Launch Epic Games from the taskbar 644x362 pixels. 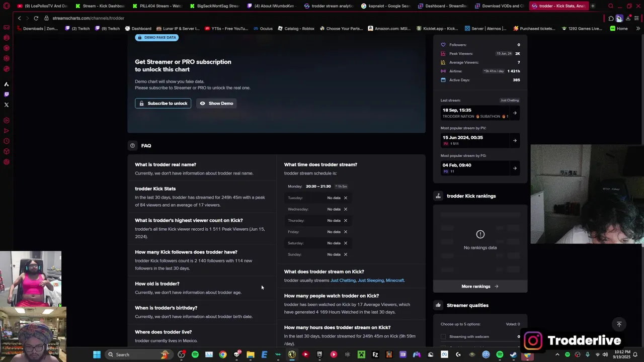[x=319, y=354]
